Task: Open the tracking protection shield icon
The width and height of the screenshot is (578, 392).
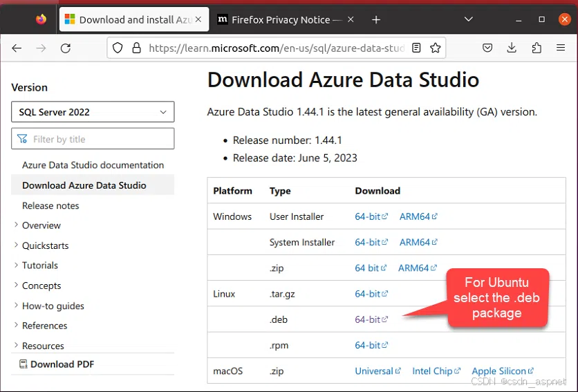Action: tap(118, 48)
